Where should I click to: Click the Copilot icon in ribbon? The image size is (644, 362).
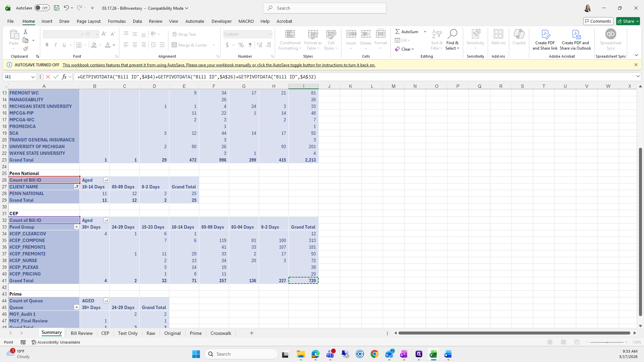519,34
